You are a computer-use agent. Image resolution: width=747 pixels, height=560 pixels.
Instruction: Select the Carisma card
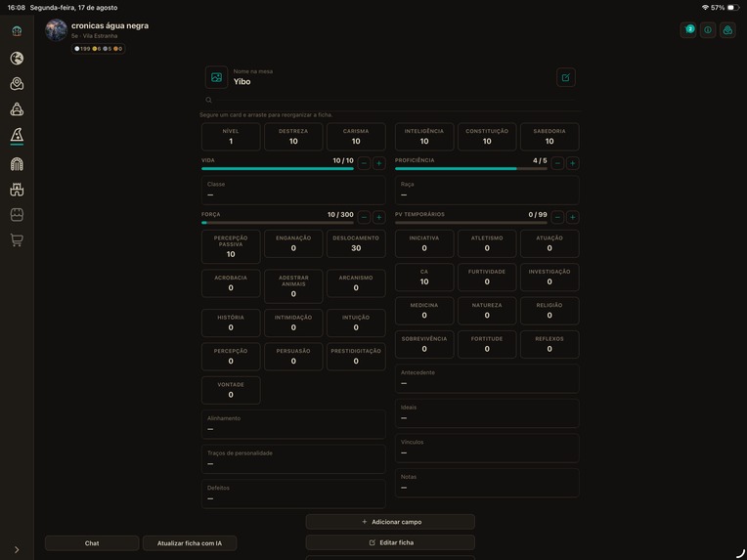click(356, 137)
